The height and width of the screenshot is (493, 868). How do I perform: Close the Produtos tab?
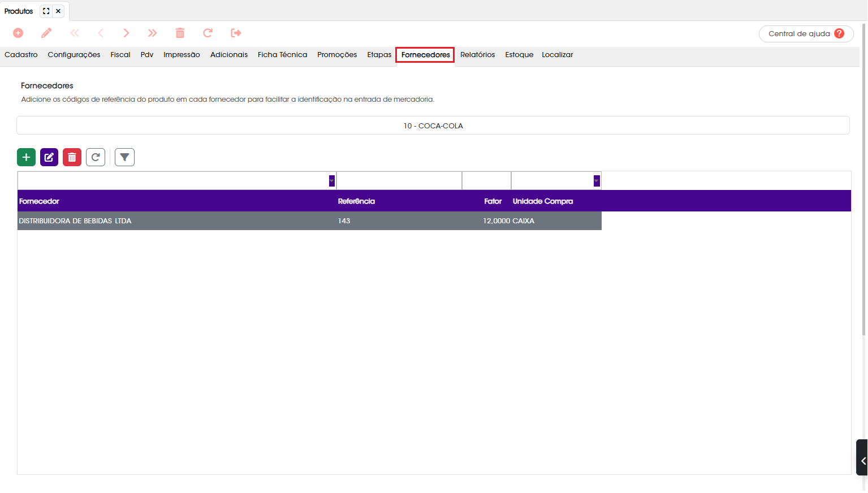coord(58,11)
